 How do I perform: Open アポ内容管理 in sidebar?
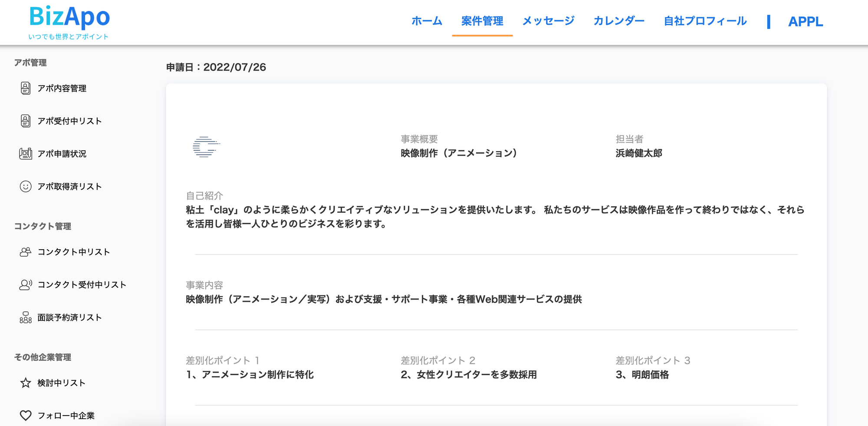(62, 88)
